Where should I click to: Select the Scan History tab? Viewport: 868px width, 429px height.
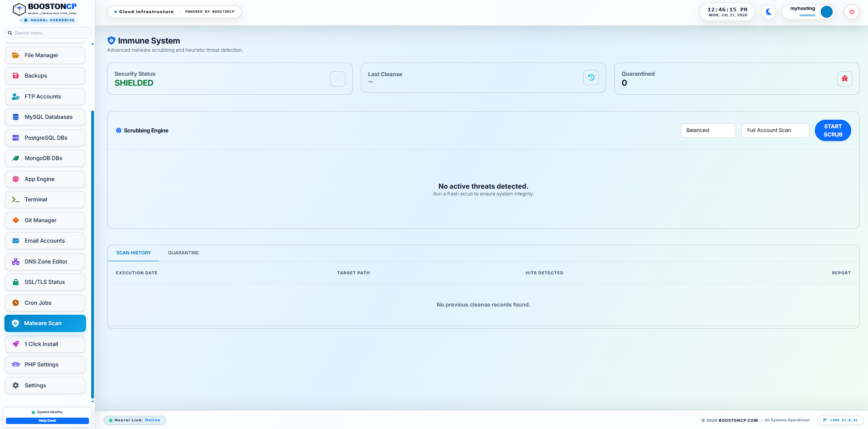133,253
